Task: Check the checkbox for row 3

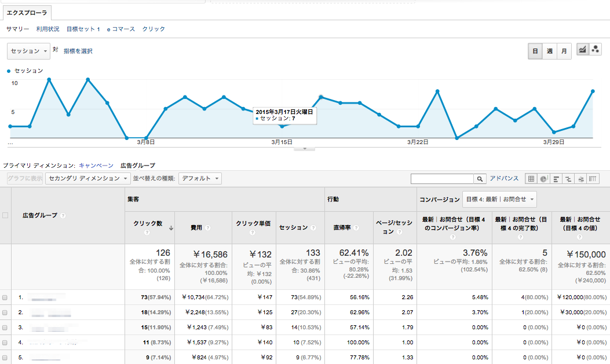Action: coord(5,328)
